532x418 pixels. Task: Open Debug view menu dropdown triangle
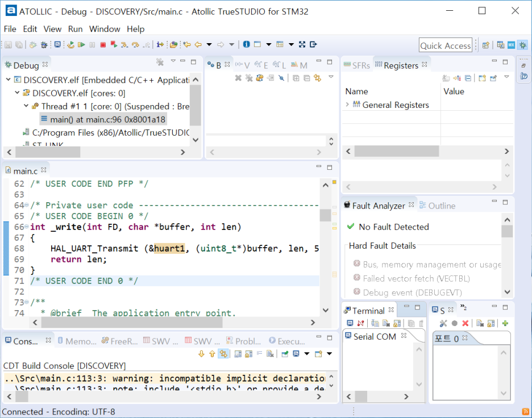[x=173, y=61]
